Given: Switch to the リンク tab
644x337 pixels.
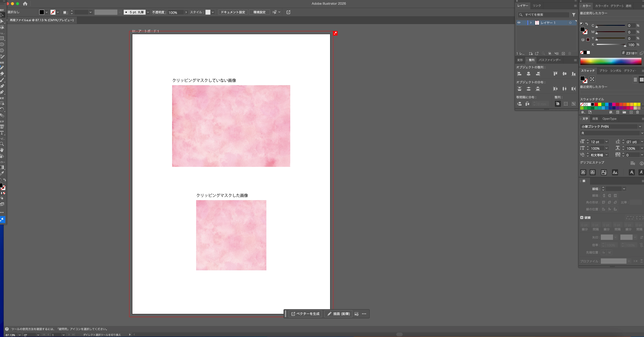Looking at the screenshot, I should [537, 6].
